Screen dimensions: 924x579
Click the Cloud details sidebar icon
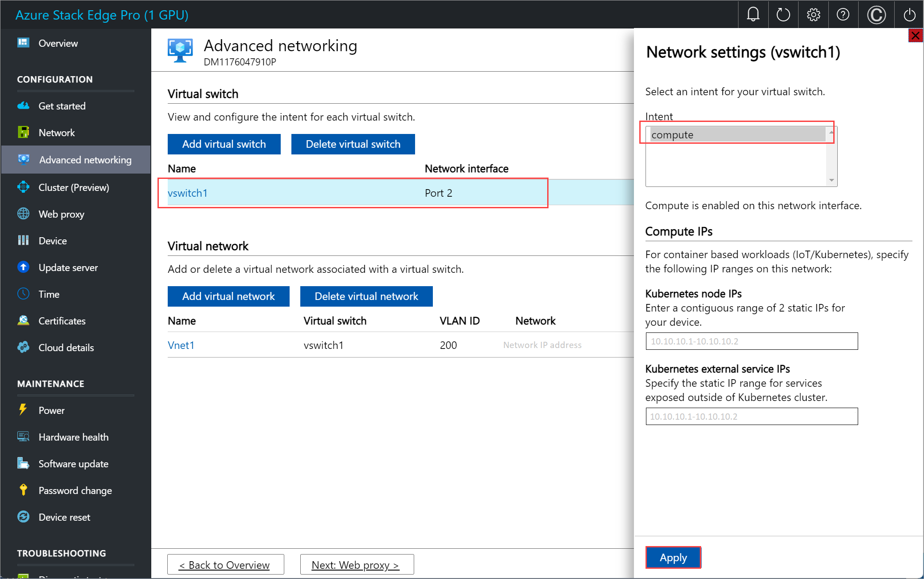pyautogui.click(x=23, y=347)
